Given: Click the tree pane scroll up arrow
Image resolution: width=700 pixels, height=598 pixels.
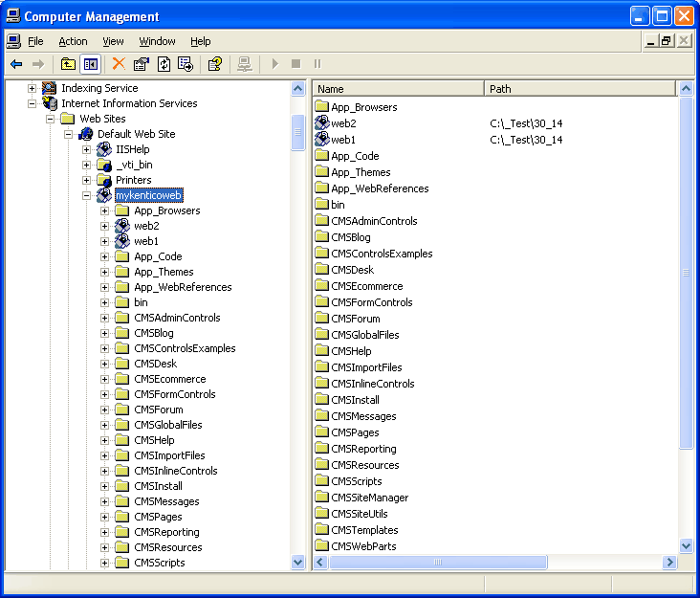Looking at the screenshot, I should coord(297,88).
